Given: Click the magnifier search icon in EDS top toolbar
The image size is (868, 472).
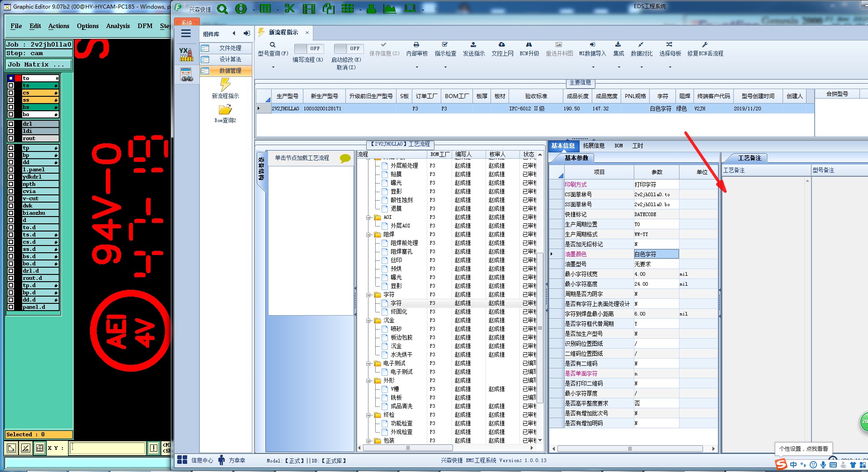Looking at the screenshot, I should coord(222,9).
